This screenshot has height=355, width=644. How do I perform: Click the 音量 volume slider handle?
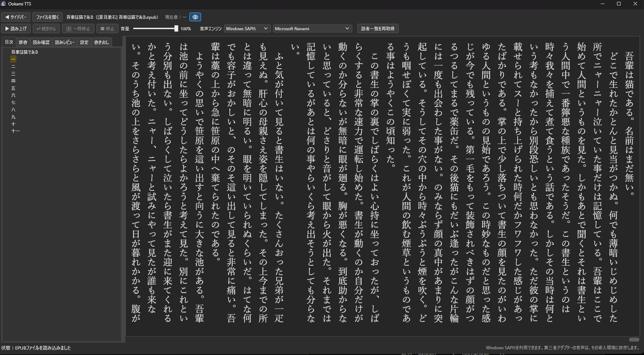(x=176, y=28)
